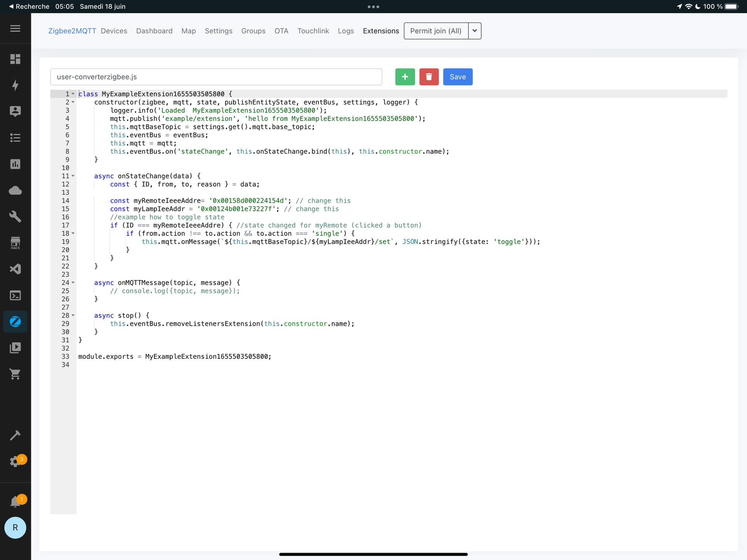Open the user-converterzigbee.js extension selector

(x=216, y=77)
